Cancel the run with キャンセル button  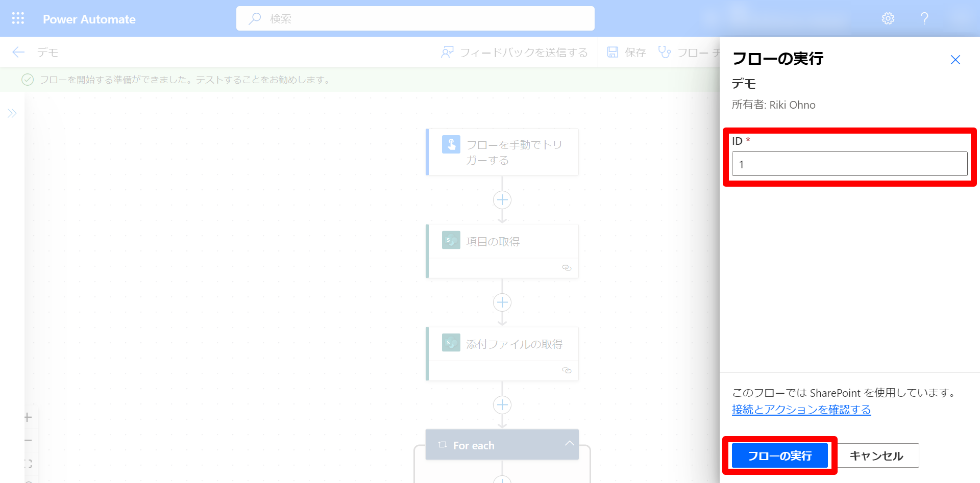point(876,455)
